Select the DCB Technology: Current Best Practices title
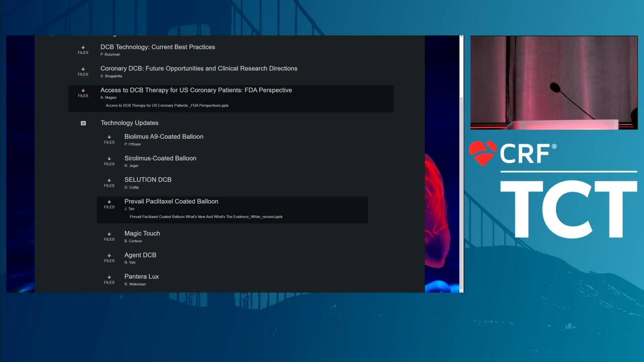Viewport: 644px width, 362px height. [157, 47]
